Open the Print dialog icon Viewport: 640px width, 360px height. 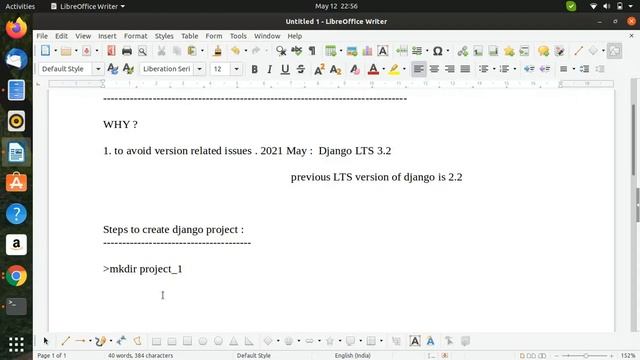pos(127,51)
